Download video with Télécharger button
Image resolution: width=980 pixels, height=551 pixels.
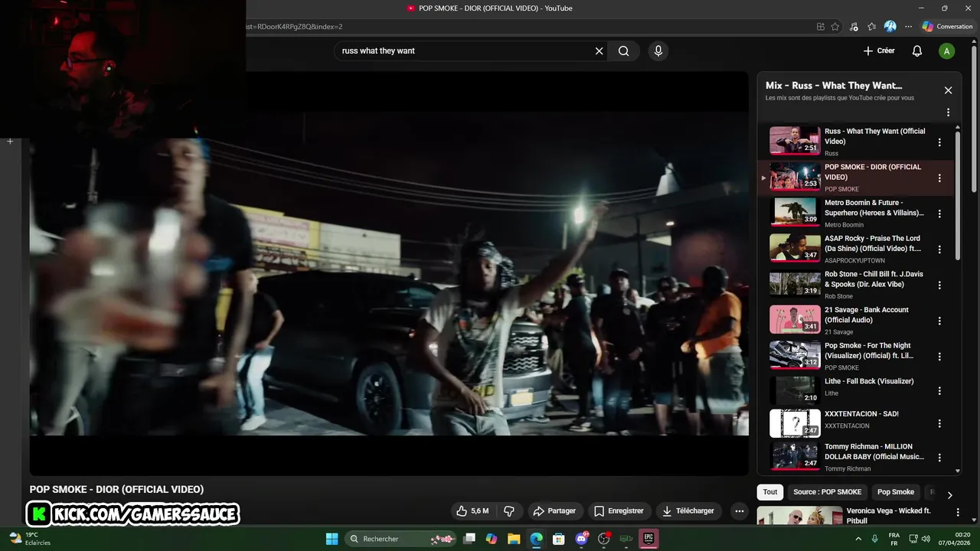pos(688,510)
